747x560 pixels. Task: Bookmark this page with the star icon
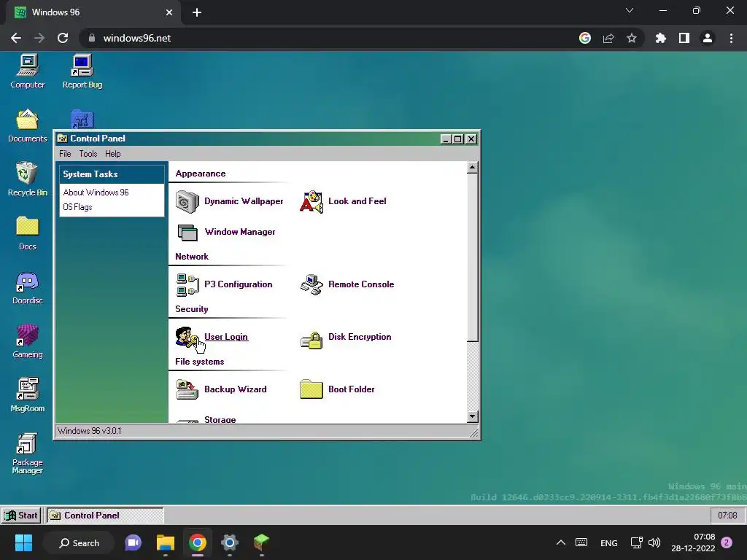point(632,38)
